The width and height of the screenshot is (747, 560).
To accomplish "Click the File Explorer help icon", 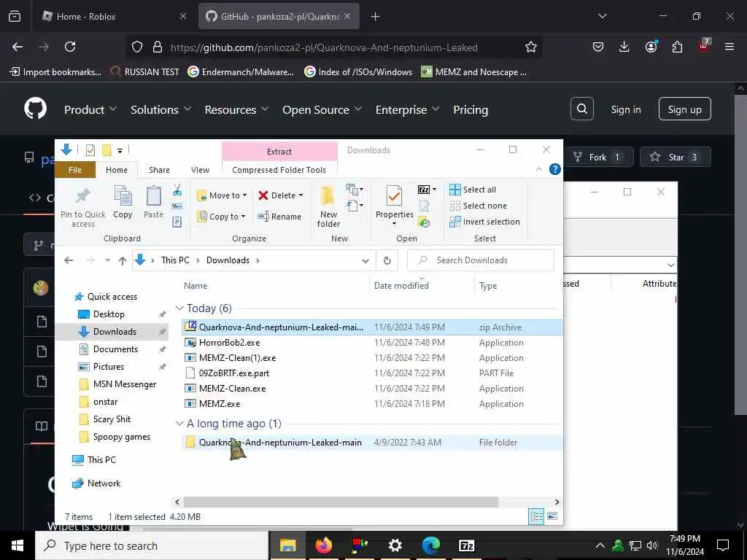I will click(554, 169).
